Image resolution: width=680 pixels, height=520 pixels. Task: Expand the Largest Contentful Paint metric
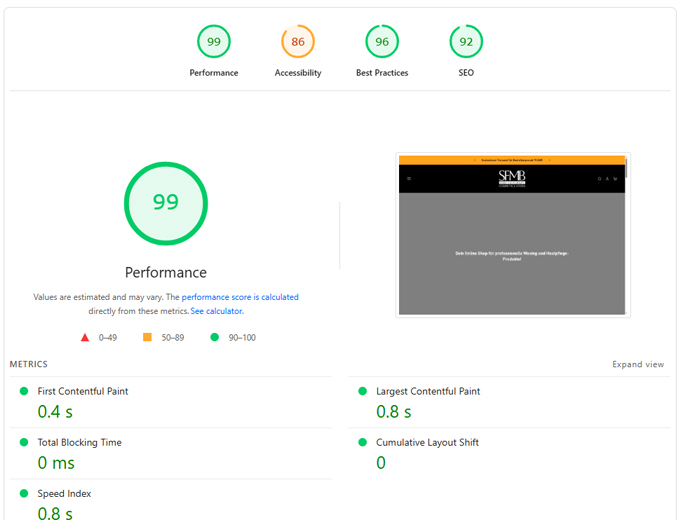(x=428, y=391)
